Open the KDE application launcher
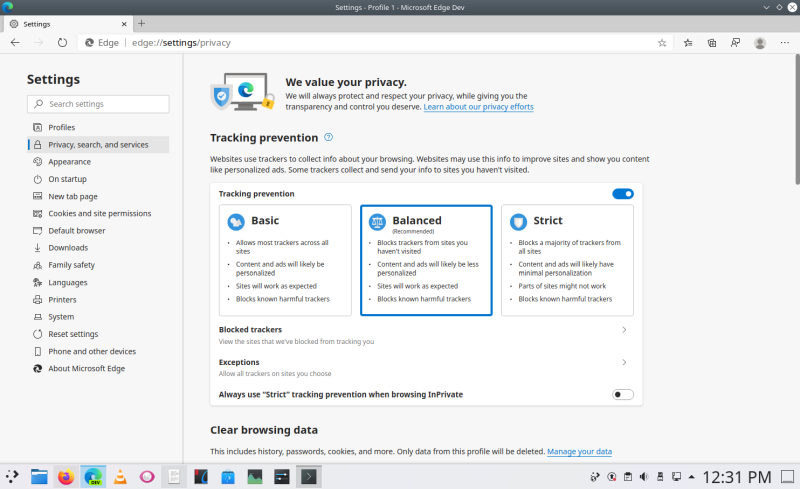800x489 pixels. tap(12, 477)
